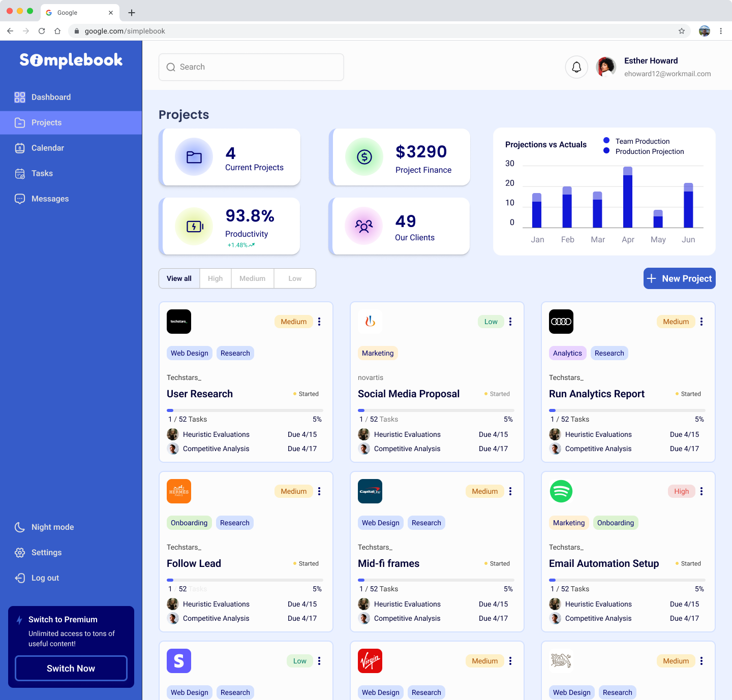Open Calendar from the sidebar
This screenshot has height=700, width=732.
point(71,148)
